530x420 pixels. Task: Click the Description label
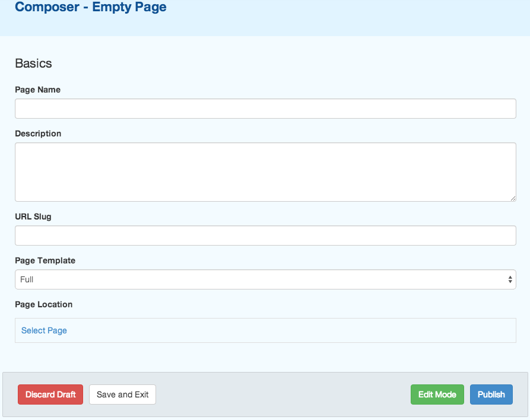pos(38,133)
